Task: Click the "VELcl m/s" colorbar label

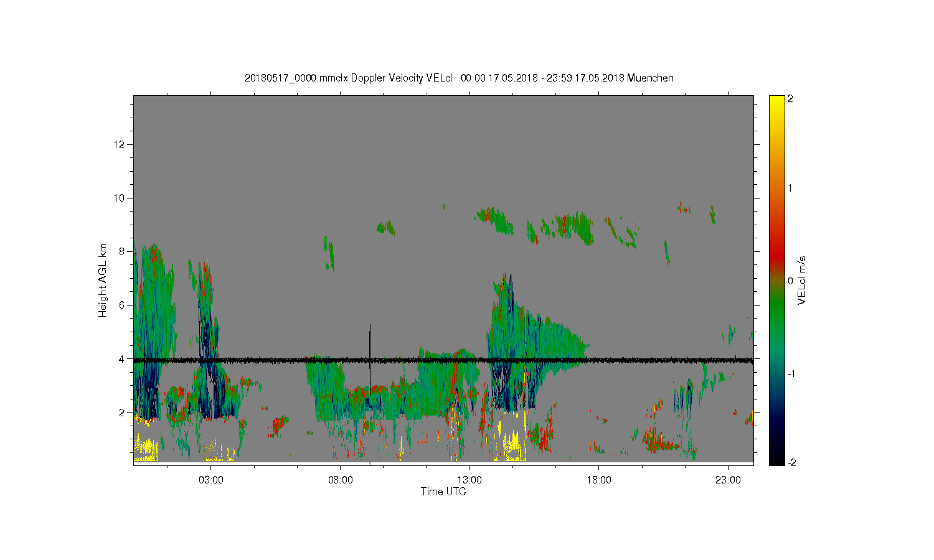Action: [x=802, y=280]
